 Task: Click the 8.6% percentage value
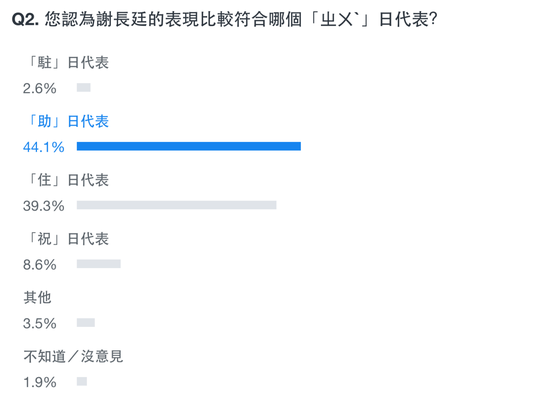coord(40,265)
